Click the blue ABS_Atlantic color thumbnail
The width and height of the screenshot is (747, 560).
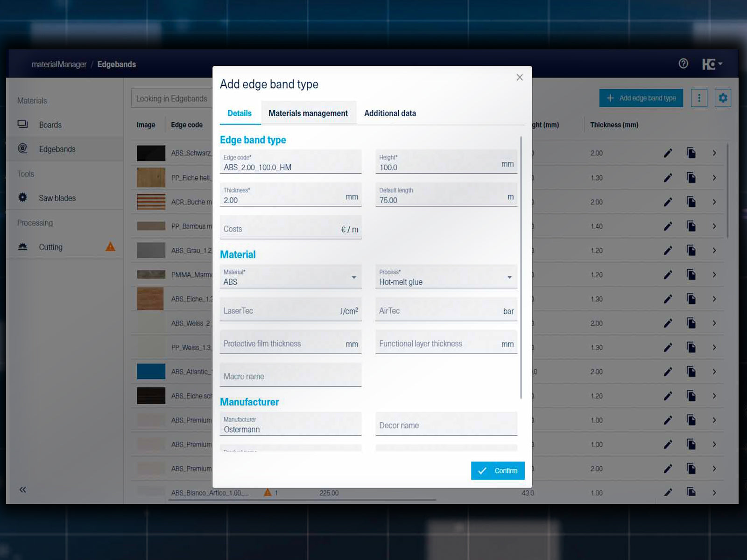click(x=151, y=371)
